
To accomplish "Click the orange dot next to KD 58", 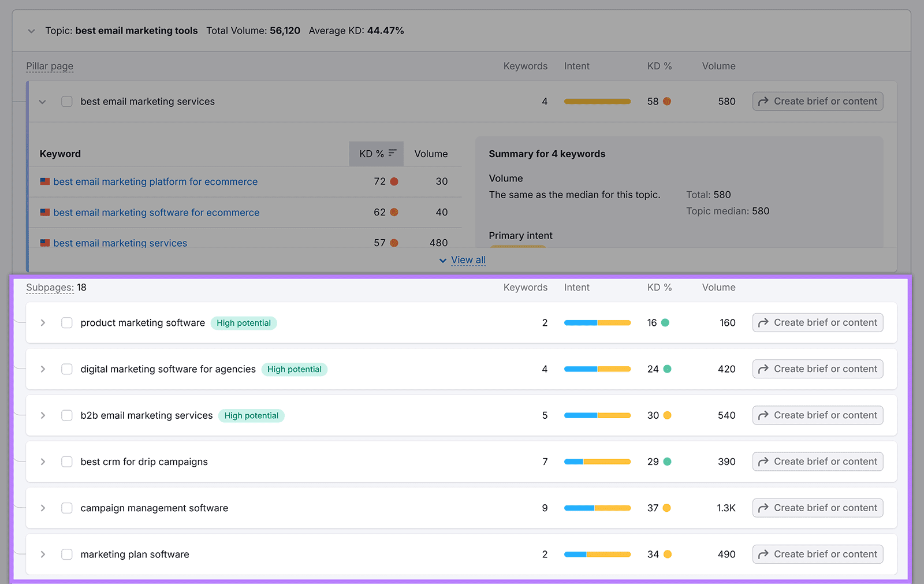I will [x=668, y=101].
